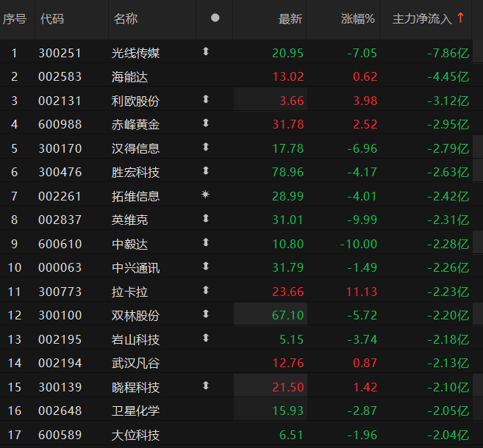483x448 pixels.
Task: Click highlighted price 67.10
Action: [x=287, y=315]
